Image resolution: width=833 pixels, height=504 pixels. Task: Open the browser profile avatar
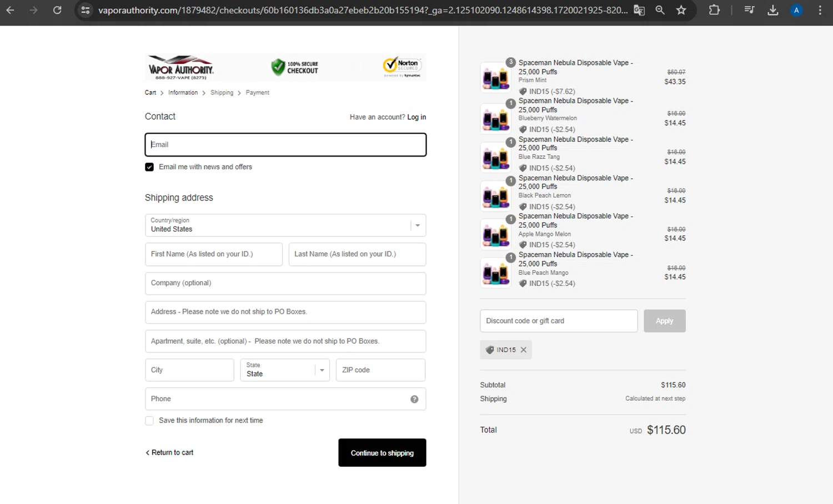point(796,10)
